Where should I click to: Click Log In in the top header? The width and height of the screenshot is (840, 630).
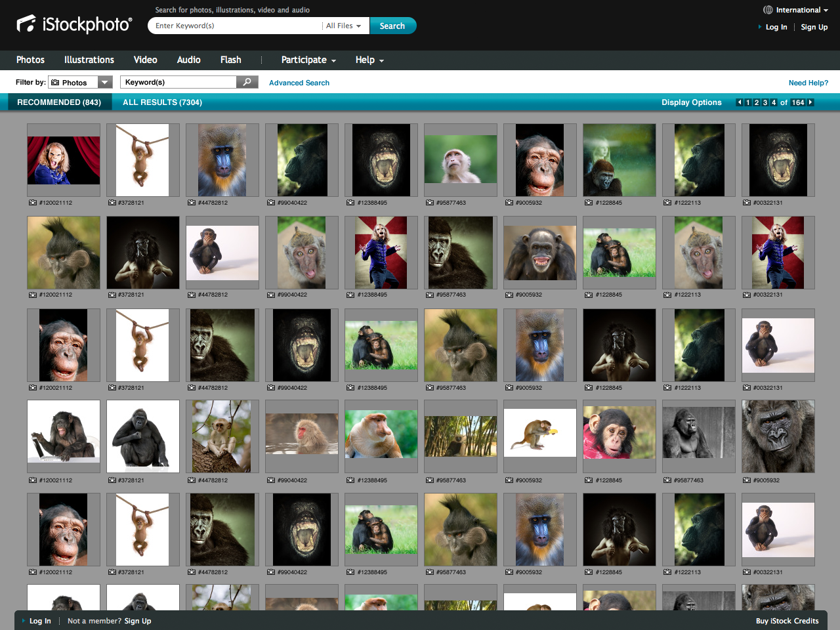[776, 27]
